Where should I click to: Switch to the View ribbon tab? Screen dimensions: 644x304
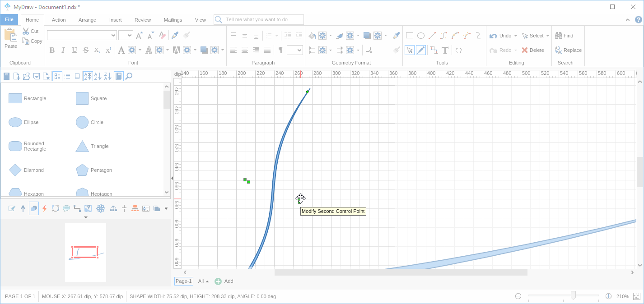(201, 20)
